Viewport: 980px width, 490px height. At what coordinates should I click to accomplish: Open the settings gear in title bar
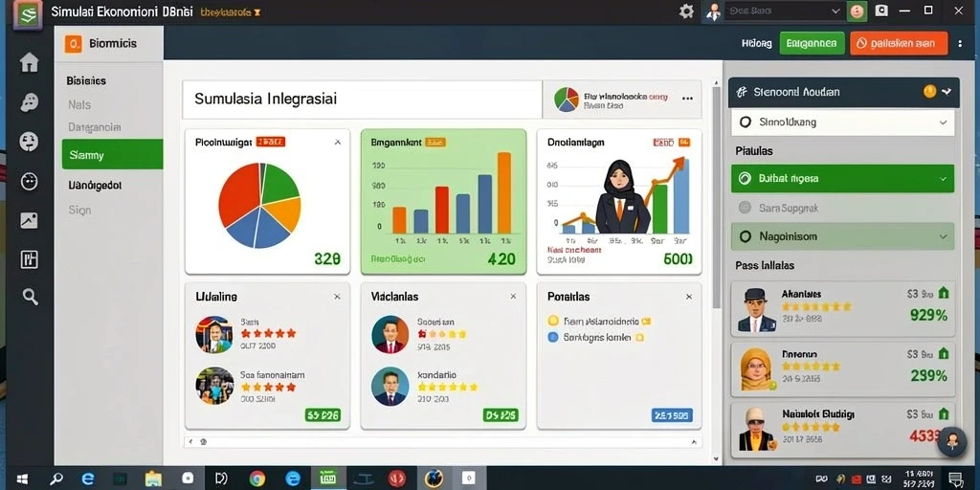tap(686, 11)
